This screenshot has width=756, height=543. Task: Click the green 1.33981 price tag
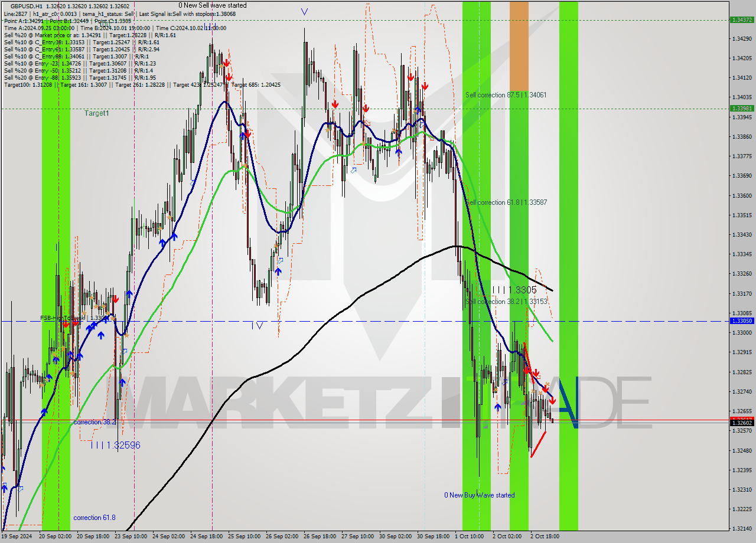(742, 108)
